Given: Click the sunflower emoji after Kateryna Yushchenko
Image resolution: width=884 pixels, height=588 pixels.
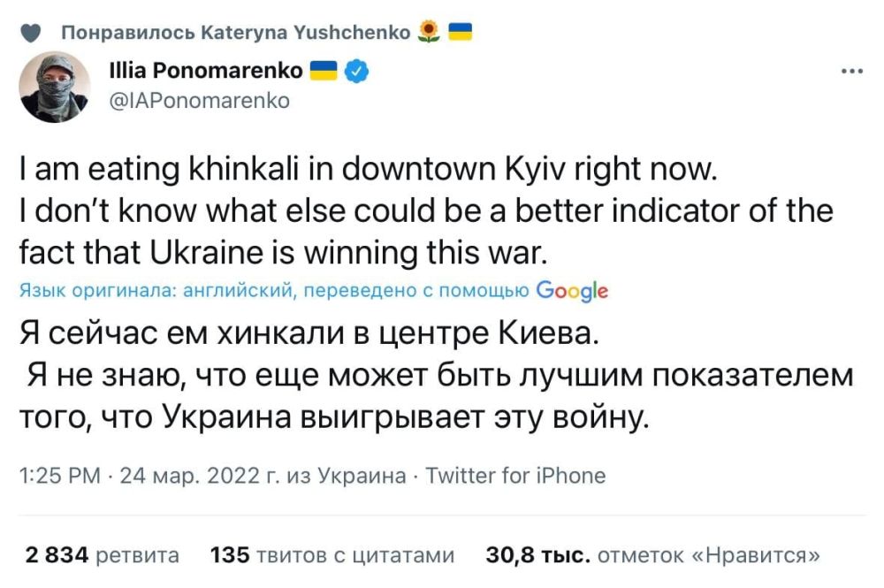Looking at the screenshot, I should 429,29.
